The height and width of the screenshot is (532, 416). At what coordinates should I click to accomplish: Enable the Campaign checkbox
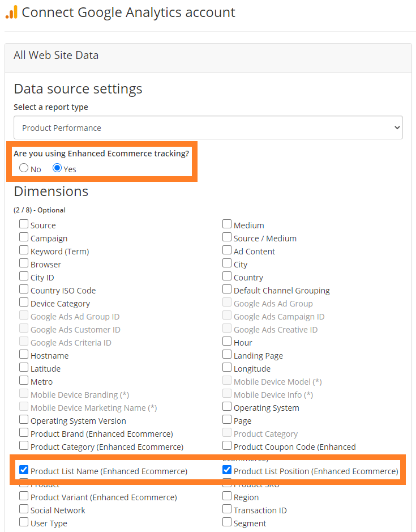[x=24, y=237]
